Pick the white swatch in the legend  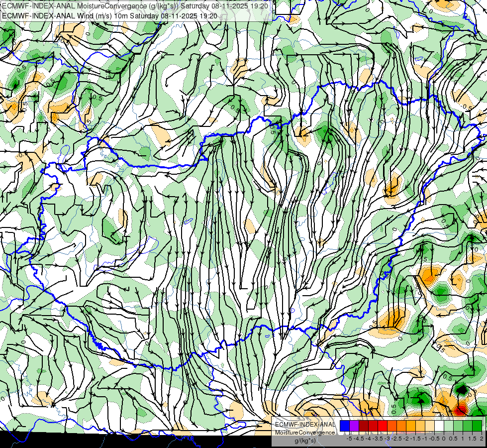[439, 426]
